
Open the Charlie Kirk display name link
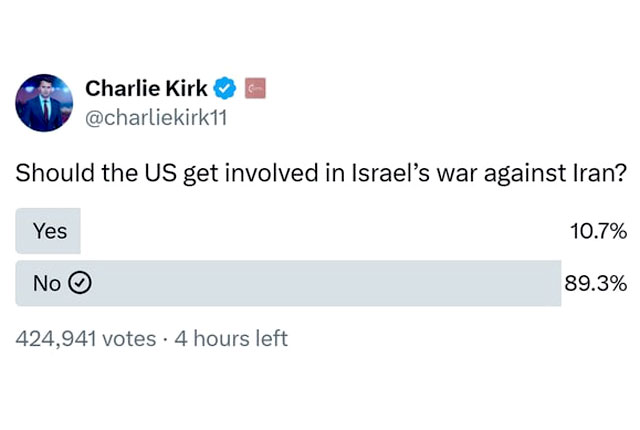[x=146, y=89]
